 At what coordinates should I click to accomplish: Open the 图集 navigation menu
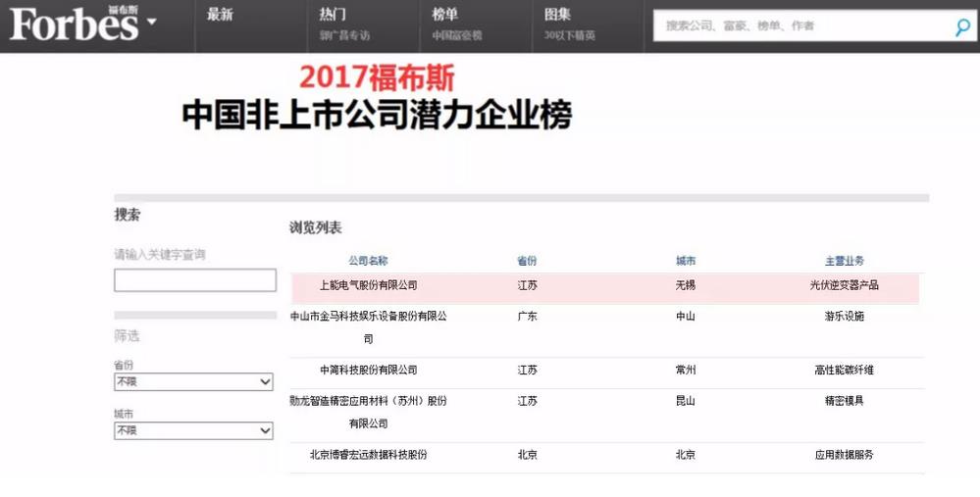coord(558,15)
